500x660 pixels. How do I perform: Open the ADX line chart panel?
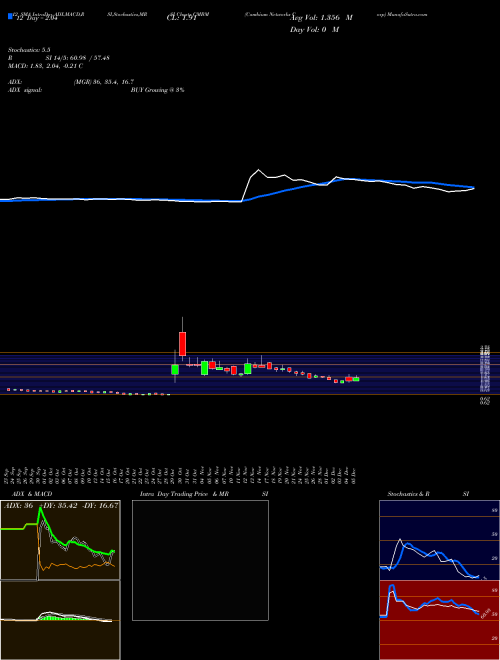coord(60,540)
